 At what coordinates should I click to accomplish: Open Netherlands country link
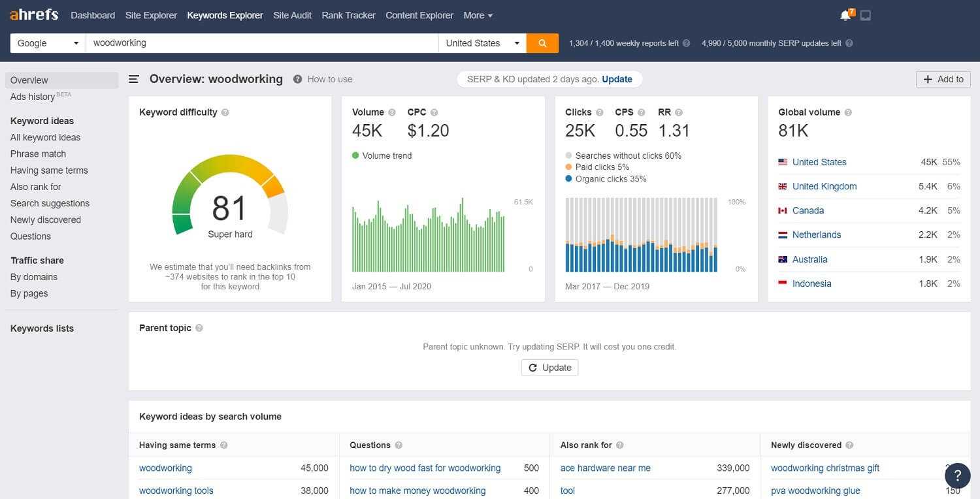(x=817, y=234)
